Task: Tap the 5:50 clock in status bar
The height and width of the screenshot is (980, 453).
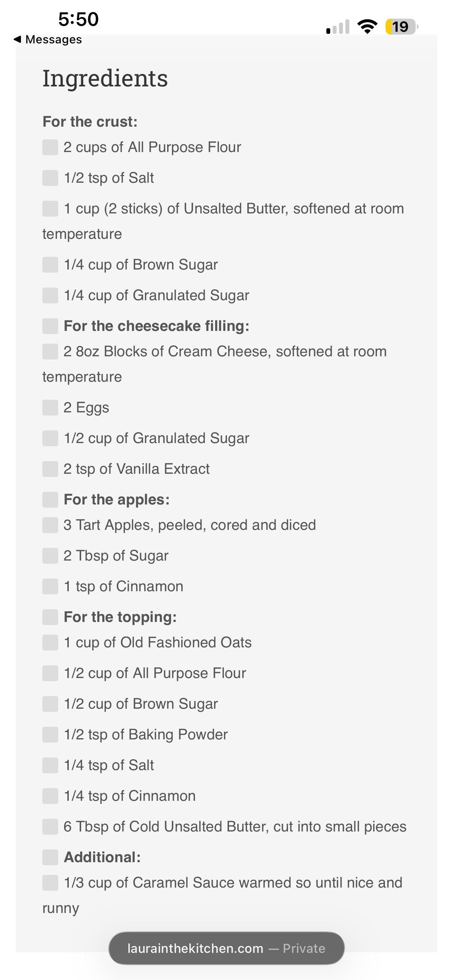Action: [x=78, y=19]
